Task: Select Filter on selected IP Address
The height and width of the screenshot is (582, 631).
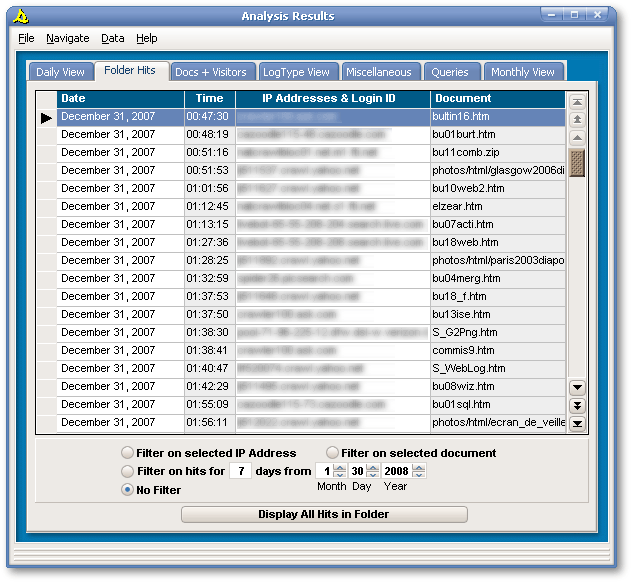Action: 127,453
